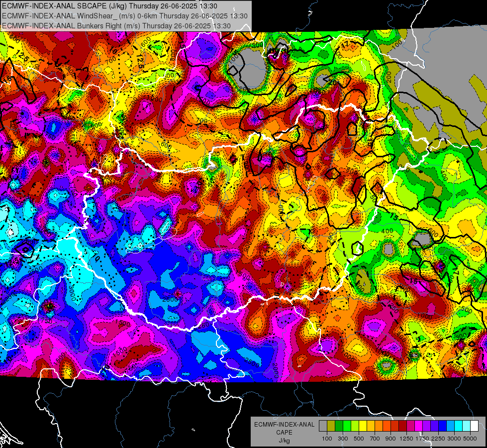Pick the pale cyan legend swatch left of 5000

coord(466,426)
